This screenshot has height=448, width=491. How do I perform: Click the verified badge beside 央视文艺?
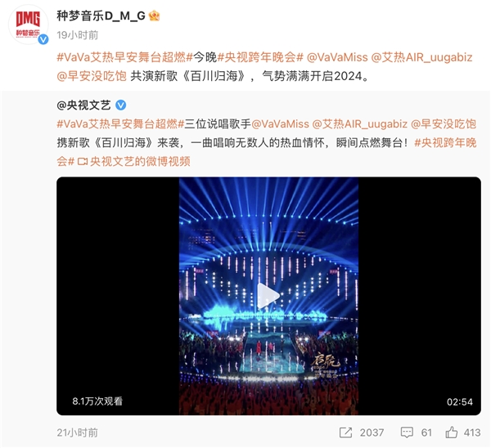click(121, 105)
